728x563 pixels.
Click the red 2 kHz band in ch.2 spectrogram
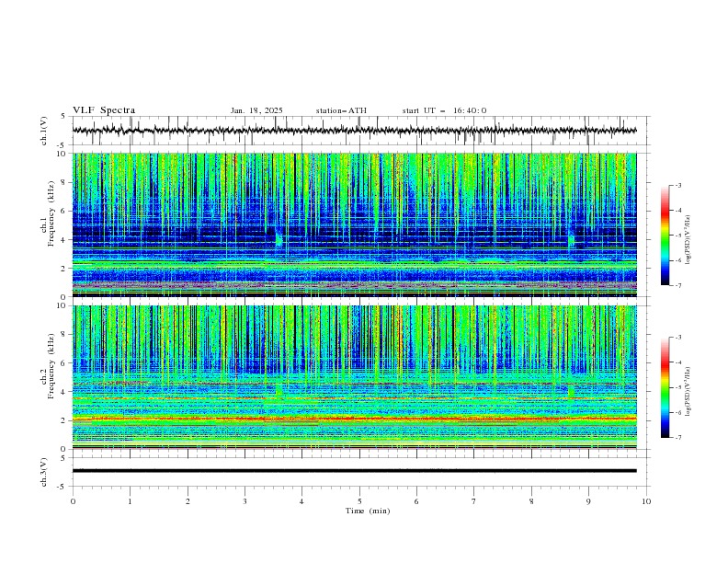(x=354, y=419)
